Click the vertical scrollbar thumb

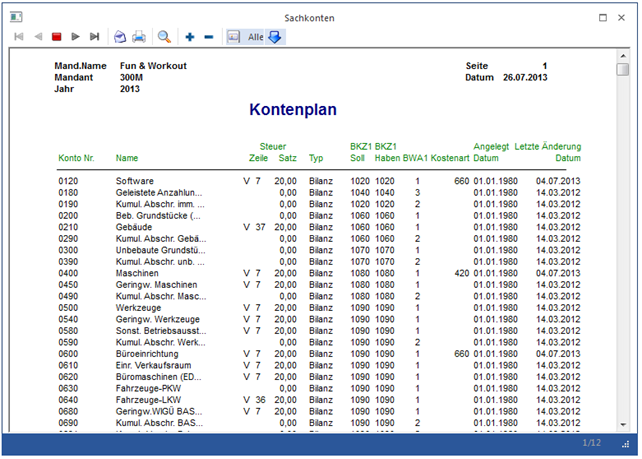click(x=623, y=70)
